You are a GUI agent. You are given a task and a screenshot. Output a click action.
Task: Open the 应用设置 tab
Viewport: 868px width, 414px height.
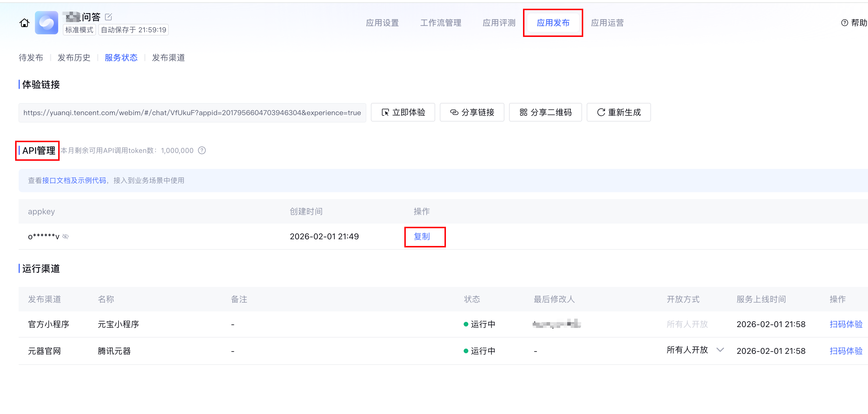tap(382, 23)
